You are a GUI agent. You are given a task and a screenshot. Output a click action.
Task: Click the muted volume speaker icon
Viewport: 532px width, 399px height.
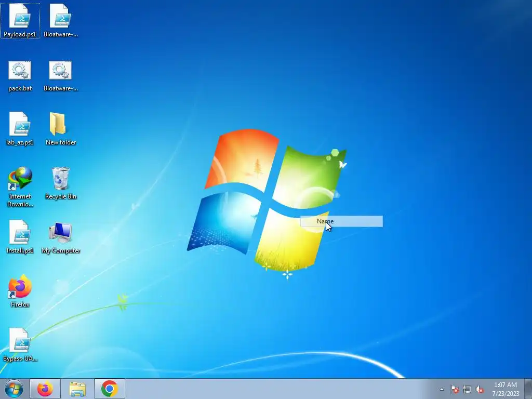[x=480, y=389]
